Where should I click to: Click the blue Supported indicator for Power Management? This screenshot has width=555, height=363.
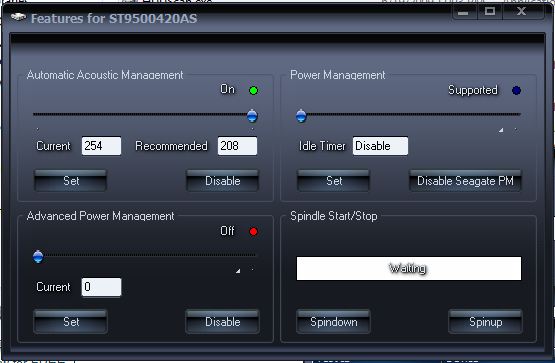(x=516, y=91)
